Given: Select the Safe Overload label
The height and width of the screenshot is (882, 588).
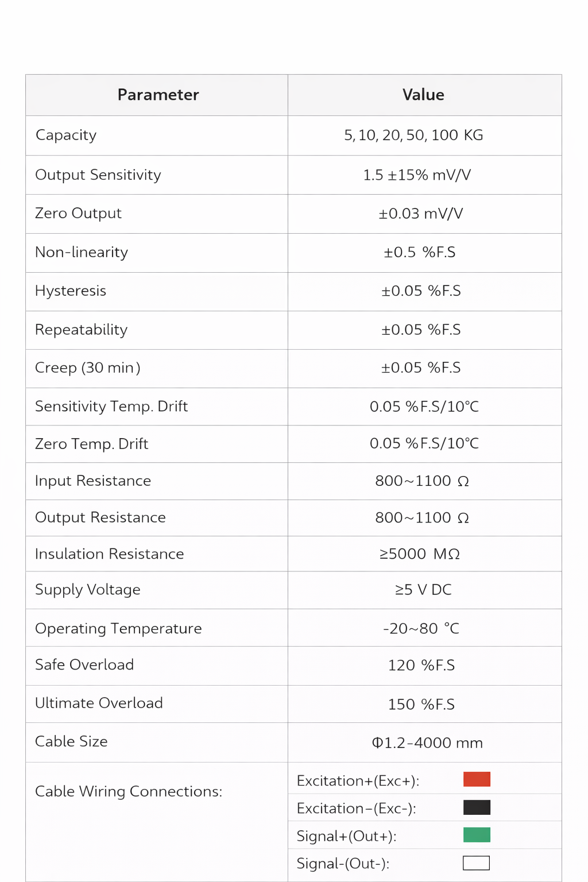Looking at the screenshot, I should tap(84, 665).
